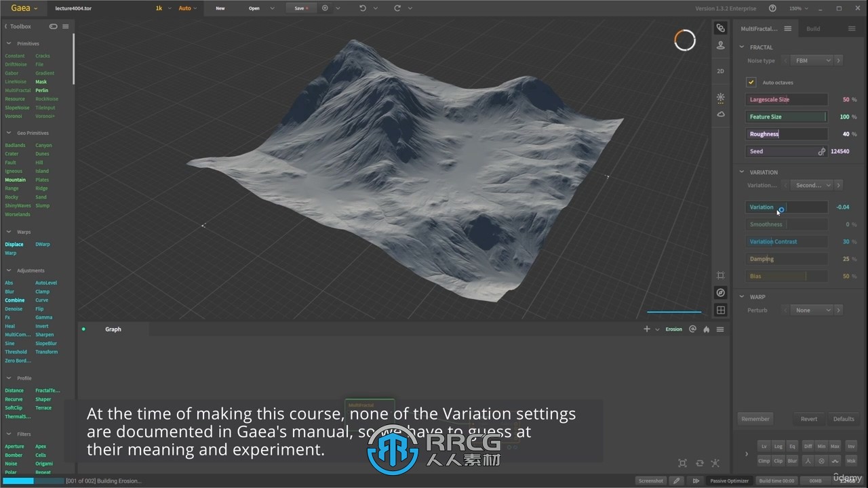Viewport: 868px width, 488px height.
Task: Click the flame icon in Graph bar
Action: click(706, 329)
